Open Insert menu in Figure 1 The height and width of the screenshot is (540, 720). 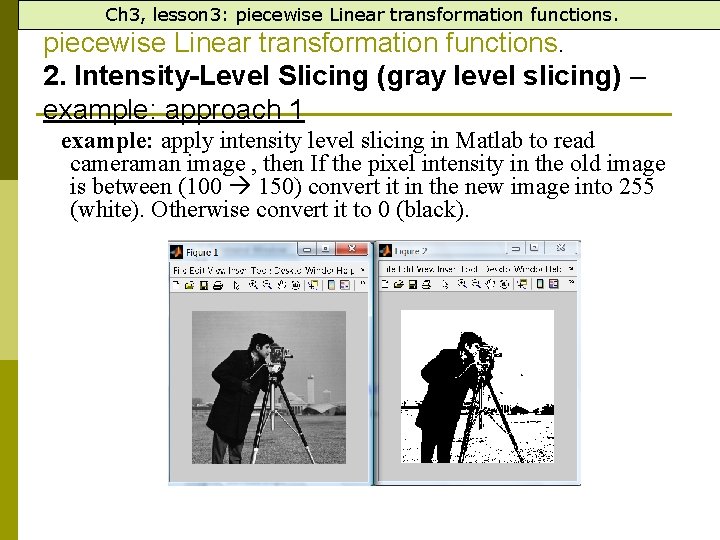(x=238, y=270)
